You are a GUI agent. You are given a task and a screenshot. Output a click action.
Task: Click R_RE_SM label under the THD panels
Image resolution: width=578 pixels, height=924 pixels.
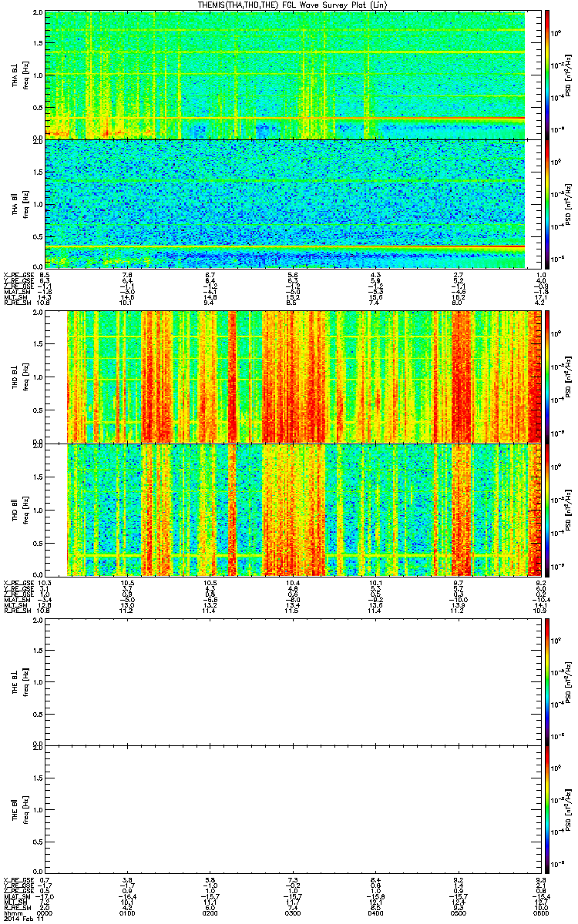[x=16, y=611]
